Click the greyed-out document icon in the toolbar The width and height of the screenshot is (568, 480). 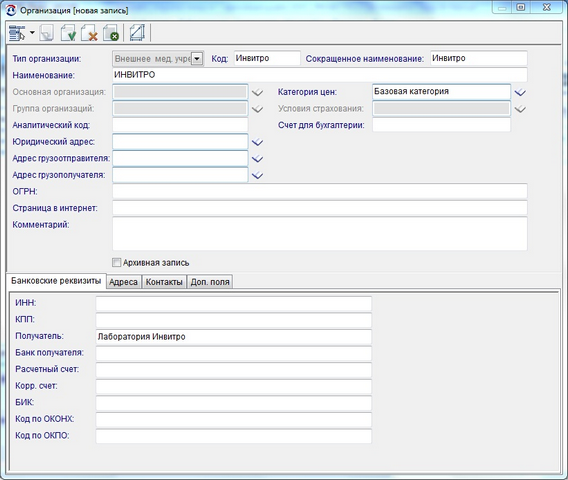(x=46, y=33)
